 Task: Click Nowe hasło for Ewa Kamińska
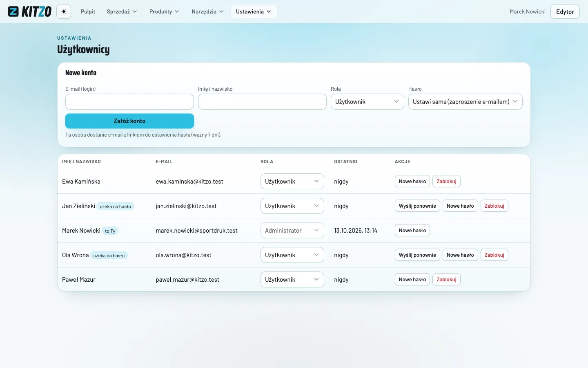(412, 182)
